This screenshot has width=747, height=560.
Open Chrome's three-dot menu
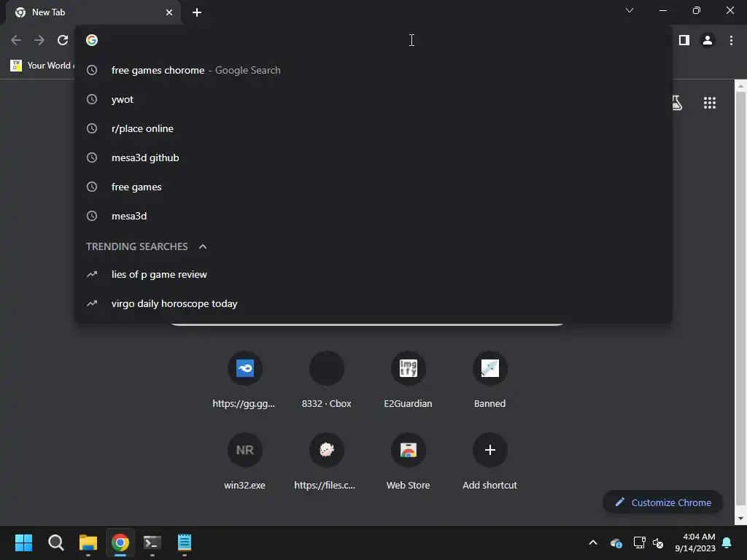731,41
